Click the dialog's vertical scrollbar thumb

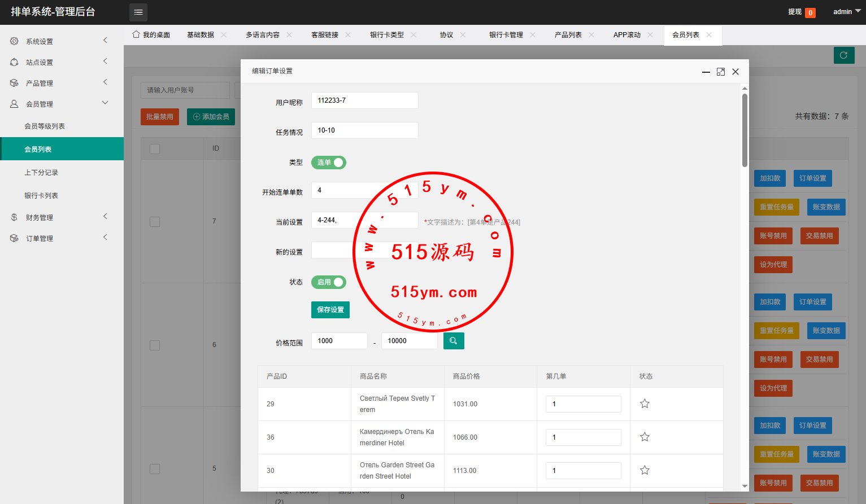point(745,130)
